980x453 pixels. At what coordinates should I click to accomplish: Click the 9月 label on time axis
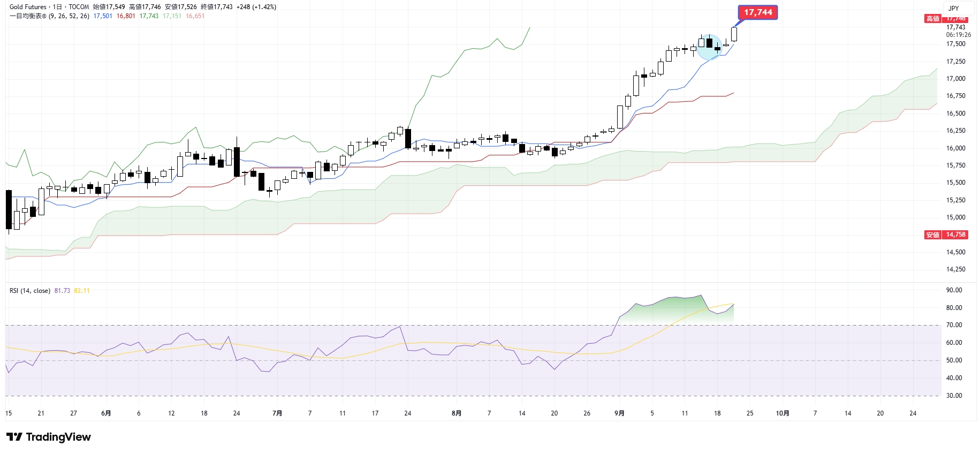(x=619, y=413)
